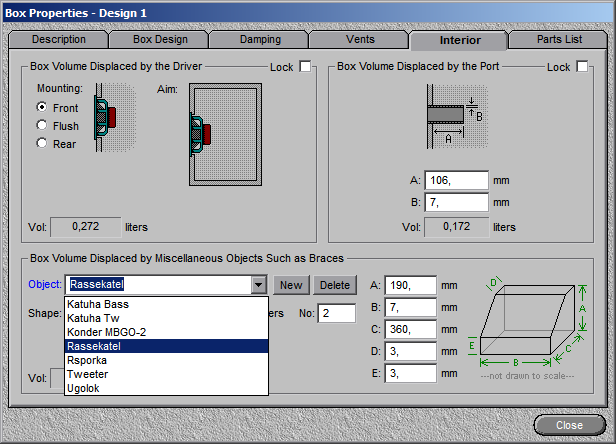Click the port B field with 7
Screen dimensions: 616x444
pos(456,202)
